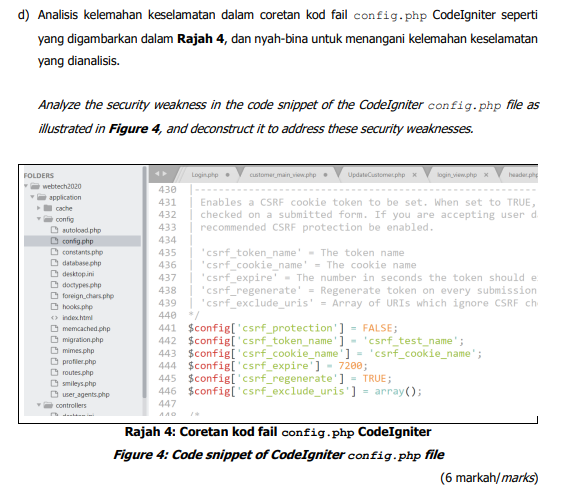This screenshot has width=578, height=500.
Task: Open config.php in the sidebar
Action: (77, 241)
